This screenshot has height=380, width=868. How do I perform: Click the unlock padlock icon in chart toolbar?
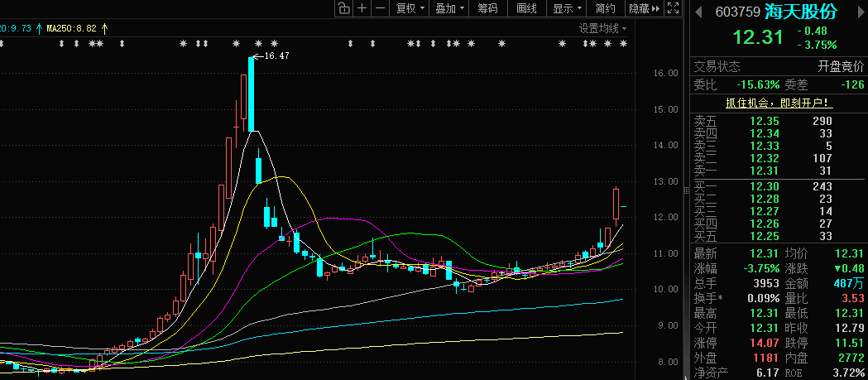(343, 8)
